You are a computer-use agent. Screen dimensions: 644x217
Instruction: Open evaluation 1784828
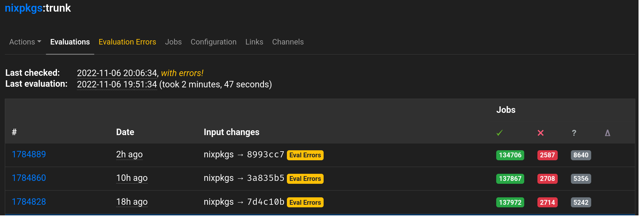point(29,202)
